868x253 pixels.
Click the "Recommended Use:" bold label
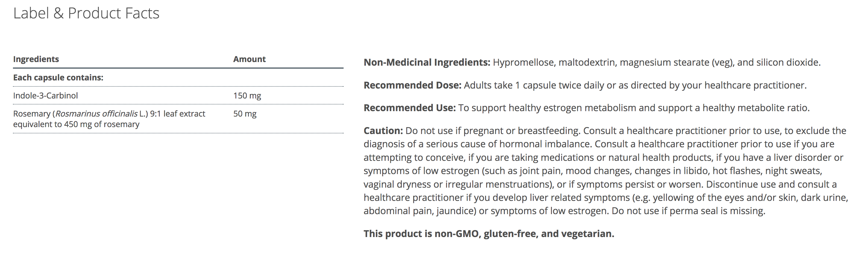pyautogui.click(x=409, y=108)
